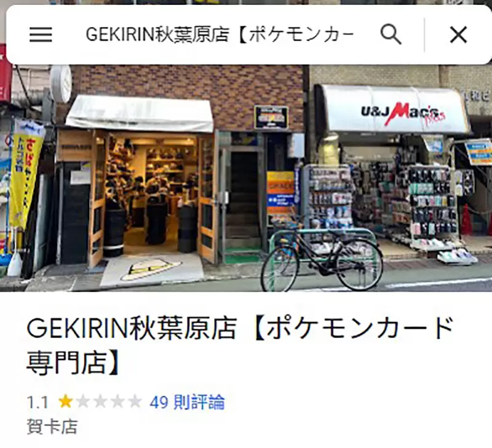Click the 1.1 rating number

[x=38, y=403]
